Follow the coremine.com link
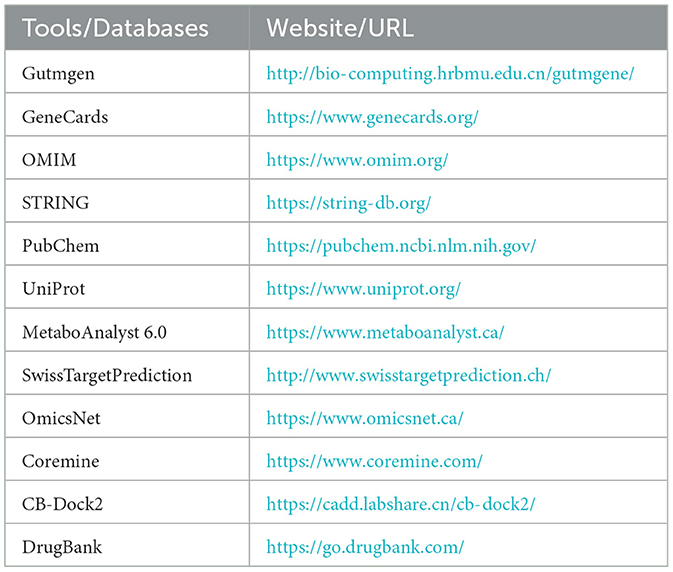The width and height of the screenshot is (673, 572). pyautogui.click(x=374, y=461)
